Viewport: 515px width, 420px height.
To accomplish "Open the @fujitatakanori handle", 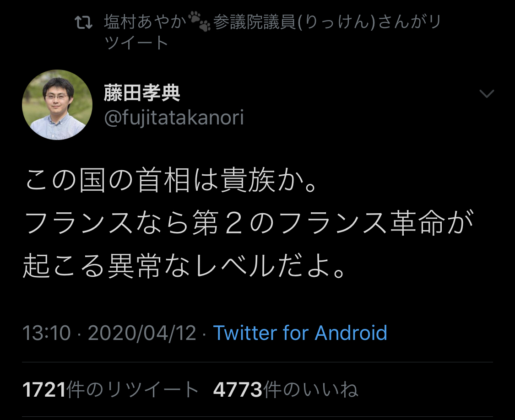I will pyautogui.click(x=174, y=118).
